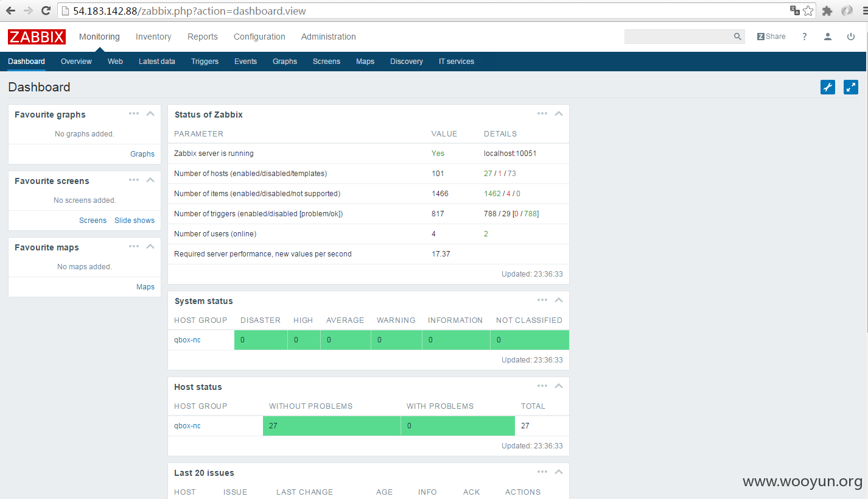868x499 pixels.
Task: Switch to the IT services tab
Action: [457, 62]
